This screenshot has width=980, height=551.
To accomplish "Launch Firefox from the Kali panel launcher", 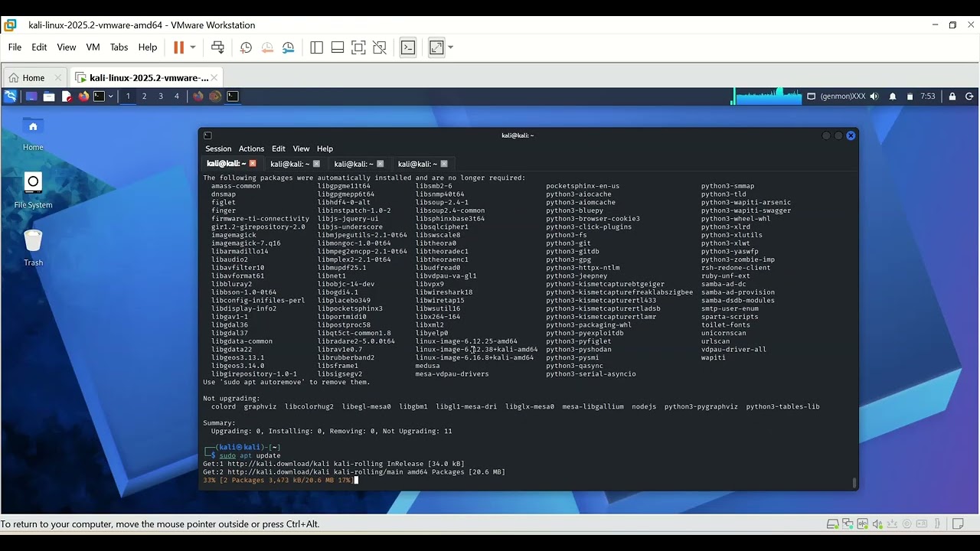I will (x=83, y=96).
